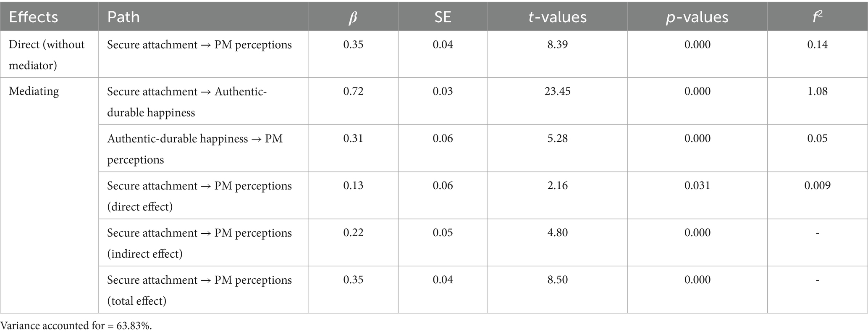The image size is (868, 335).
Task: Select the β value 0.72
Action: click(353, 91)
